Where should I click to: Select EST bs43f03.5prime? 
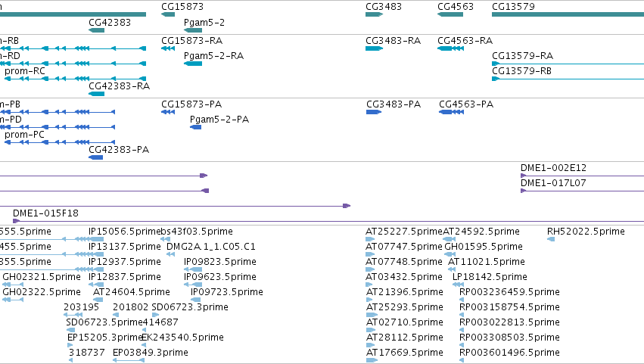pos(165,239)
